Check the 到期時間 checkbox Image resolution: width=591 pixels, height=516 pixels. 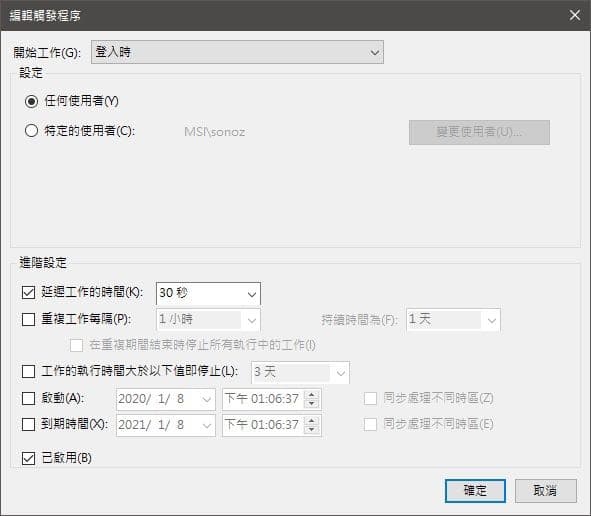(29, 424)
